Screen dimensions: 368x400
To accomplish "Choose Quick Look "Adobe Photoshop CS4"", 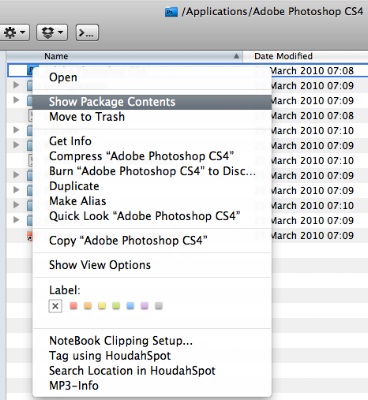I will coord(152,216).
